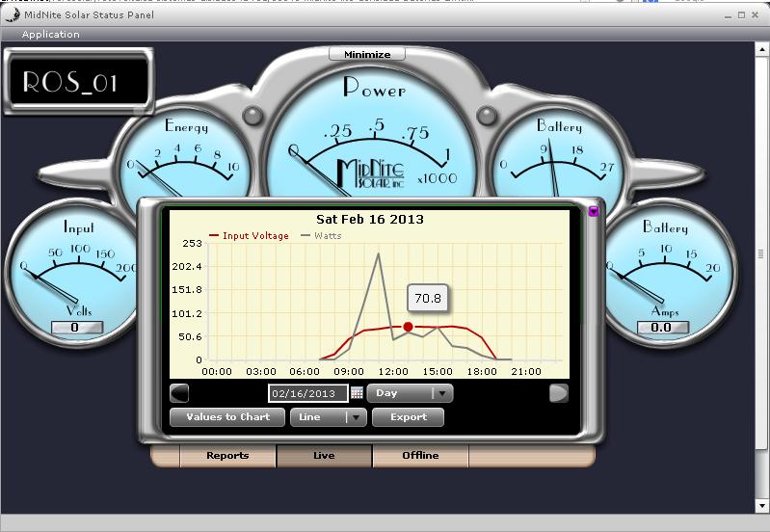Open the calendar date picker icon

click(x=357, y=393)
